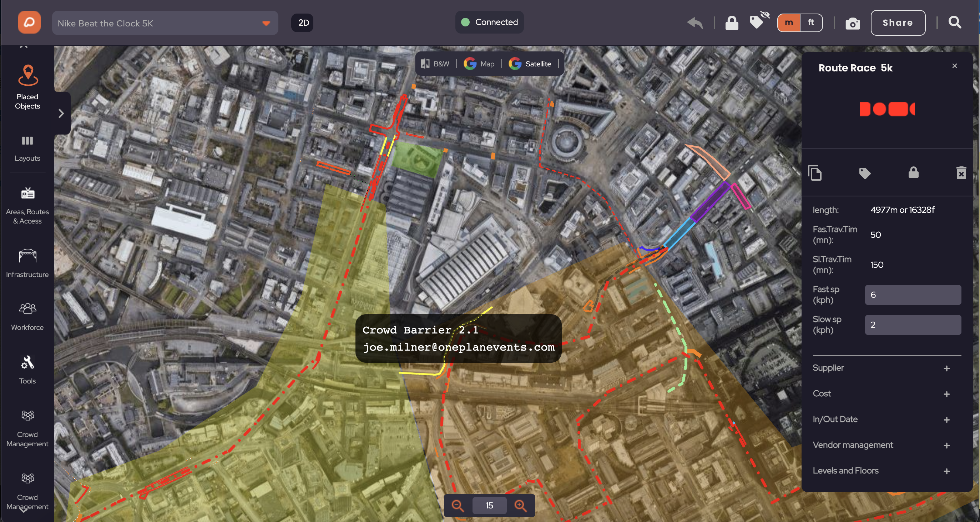The image size is (980, 522).
Task: Click the Connected status indicator
Action: point(490,22)
